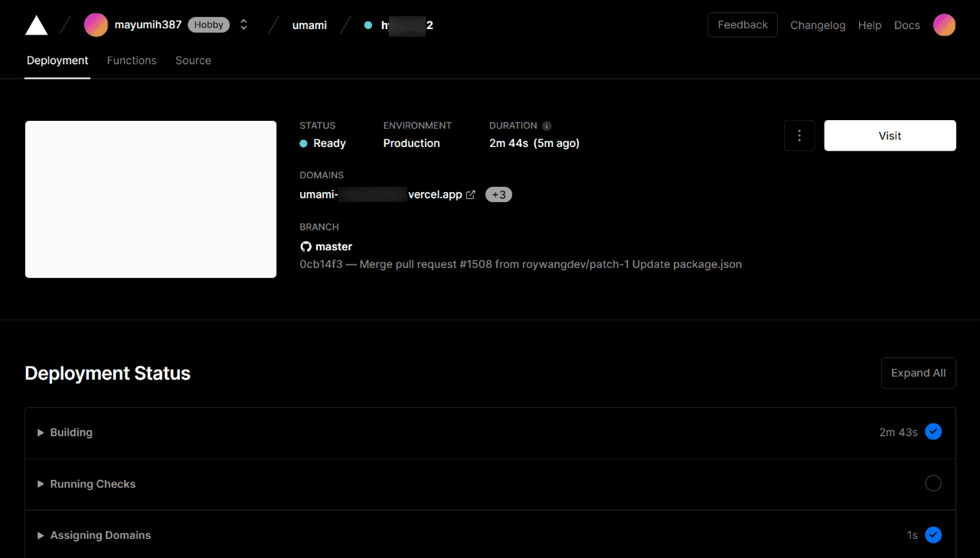Viewport: 980px width, 558px height.
Task: Click the GitHub icon next to master
Action: (305, 246)
